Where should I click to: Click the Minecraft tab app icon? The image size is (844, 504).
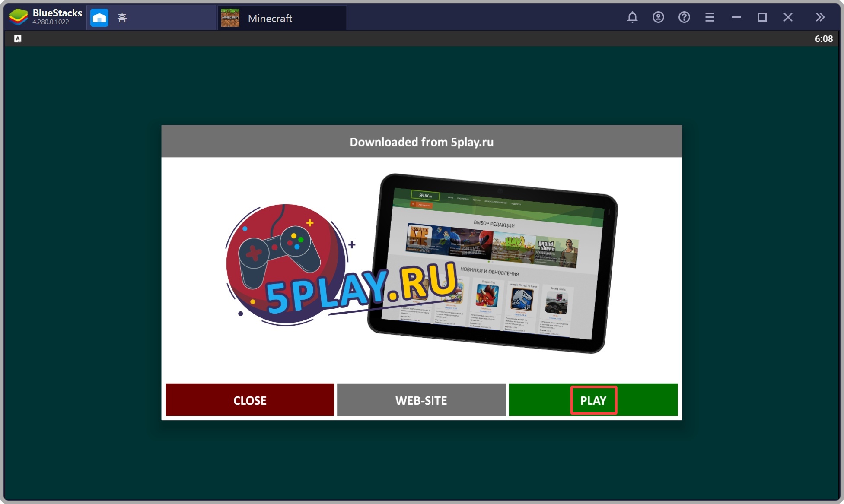pyautogui.click(x=230, y=18)
